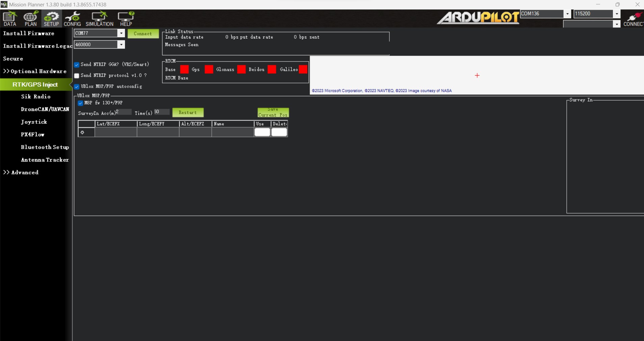Expand the 115200 baud dropdown in header

(617, 14)
